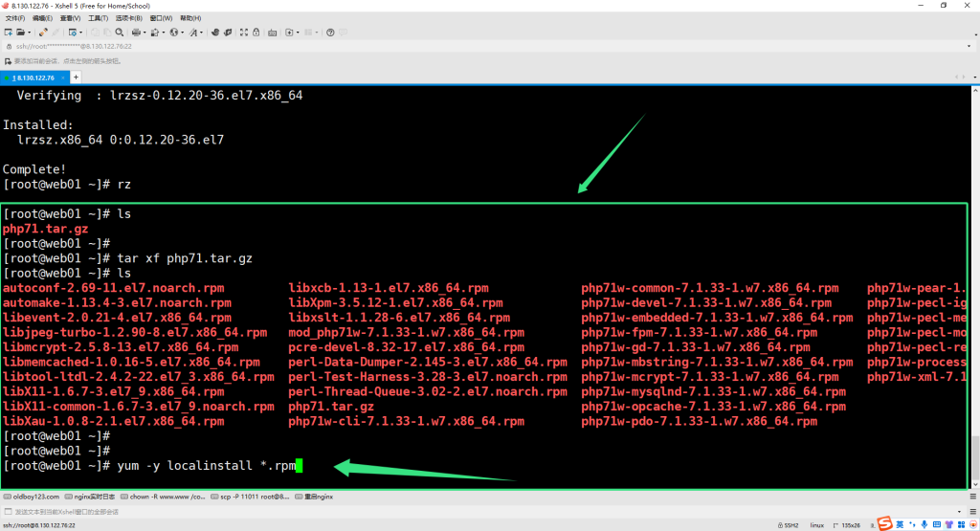The image size is (980, 531).
Task: Run the oldboy123.com quick command button
Action: pyautogui.click(x=33, y=497)
